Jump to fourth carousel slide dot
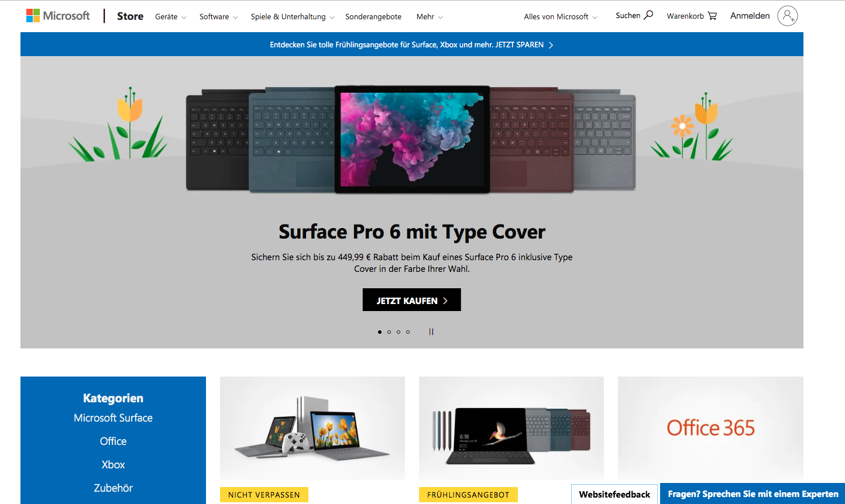845x504 pixels. tap(408, 332)
